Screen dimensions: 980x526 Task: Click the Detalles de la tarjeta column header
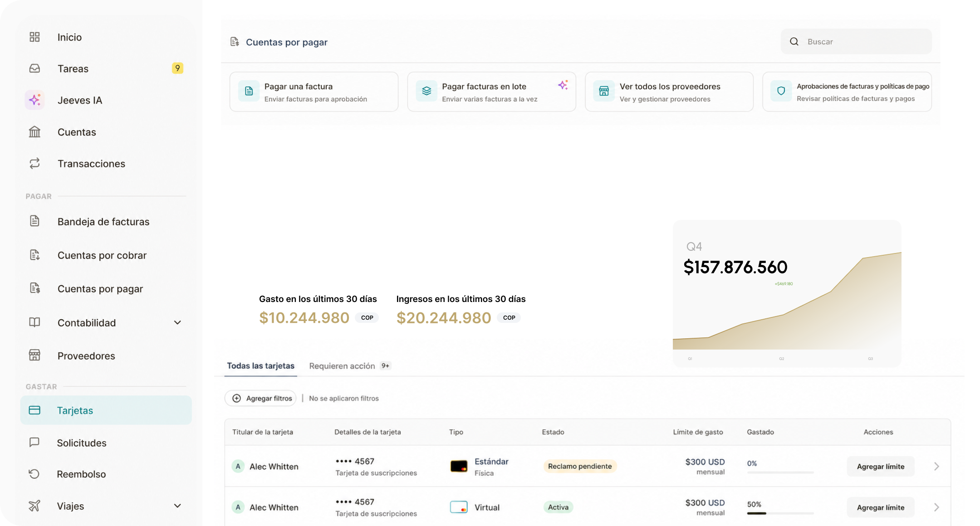pos(367,432)
